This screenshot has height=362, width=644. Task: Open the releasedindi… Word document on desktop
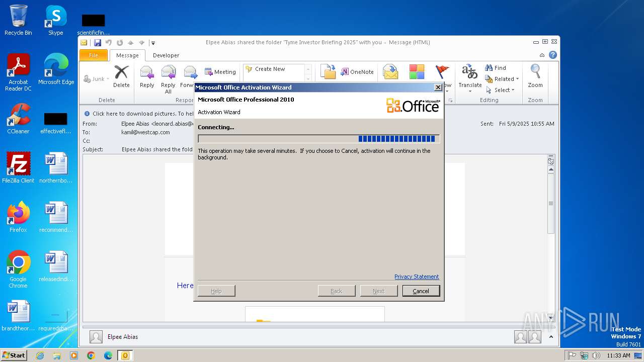[x=56, y=266]
